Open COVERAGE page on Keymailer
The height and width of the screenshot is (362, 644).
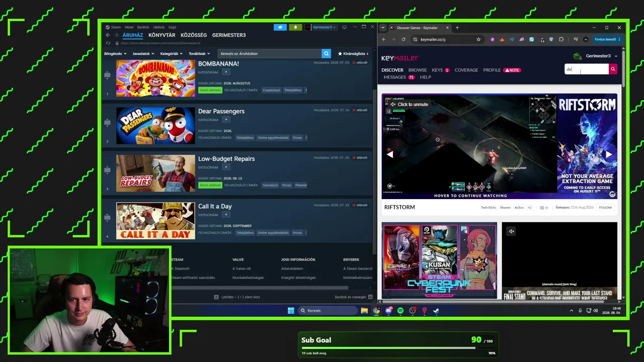[466, 70]
